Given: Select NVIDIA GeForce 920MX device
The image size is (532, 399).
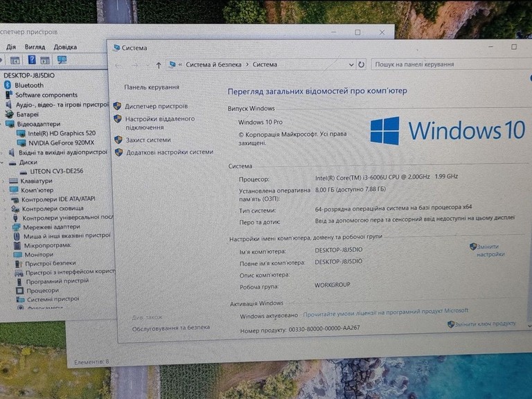Looking at the screenshot, I should [61, 143].
